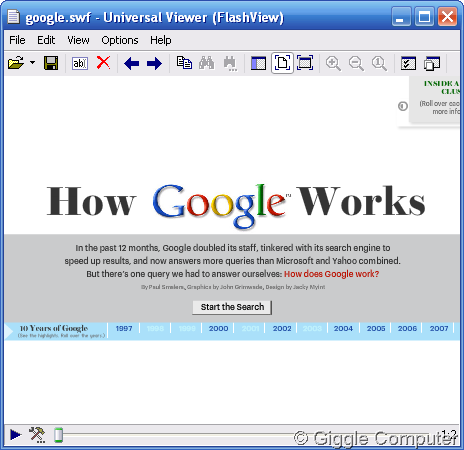
Task: Open the View menu
Action: (78, 40)
